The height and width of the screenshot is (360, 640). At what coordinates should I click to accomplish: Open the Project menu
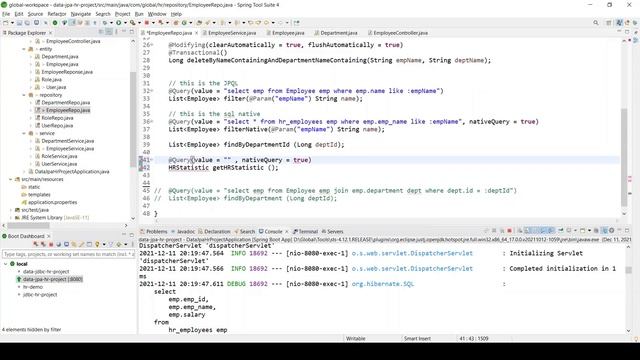tap(122, 14)
